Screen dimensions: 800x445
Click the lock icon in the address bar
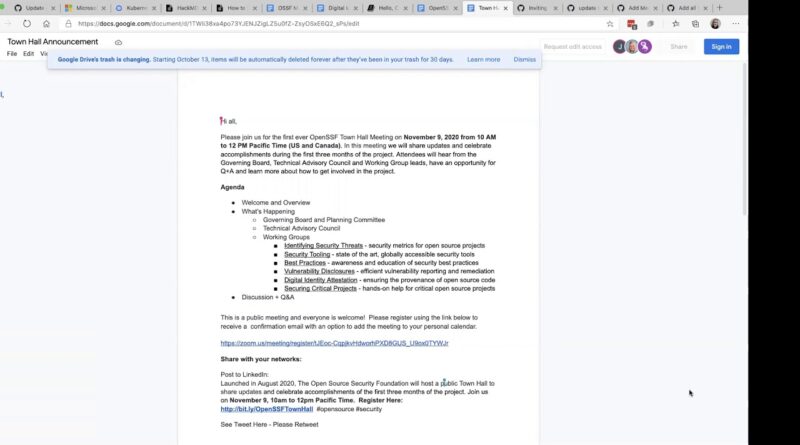(68, 23)
